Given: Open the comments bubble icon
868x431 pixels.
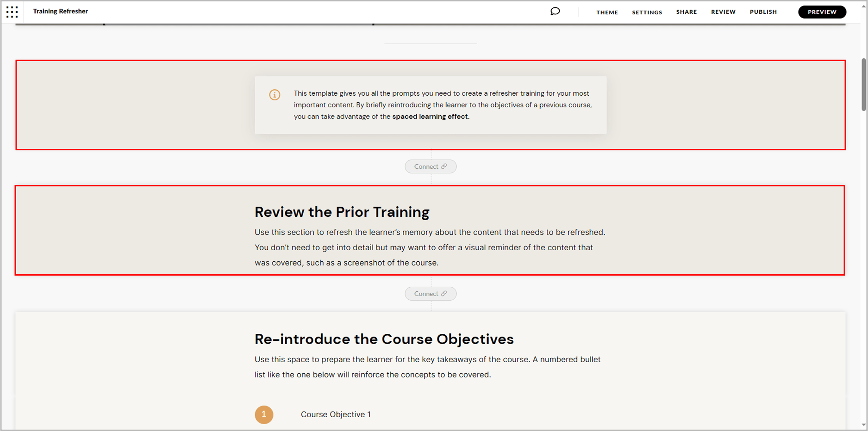Looking at the screenshot, I should pyautogui.click(x=555, y=11).
